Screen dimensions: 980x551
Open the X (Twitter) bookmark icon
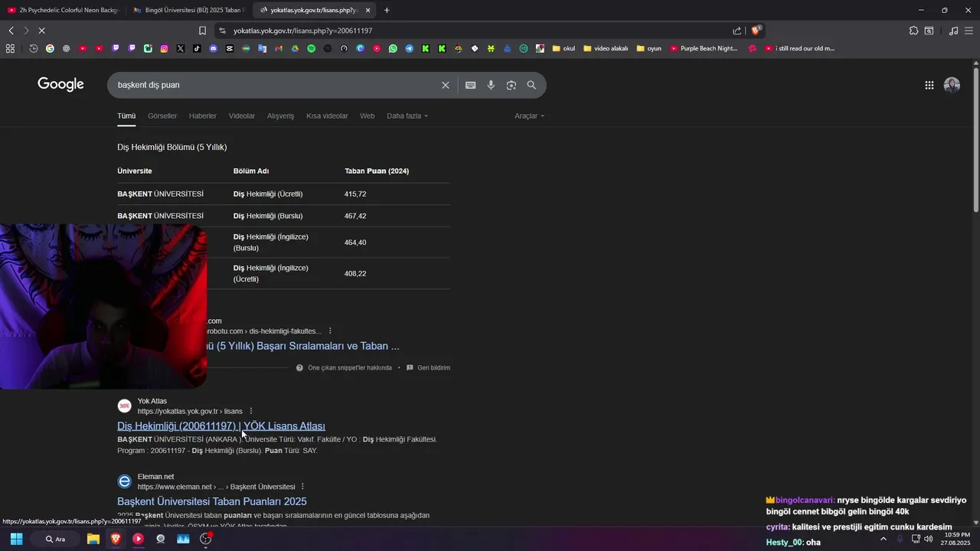[181, 48]
